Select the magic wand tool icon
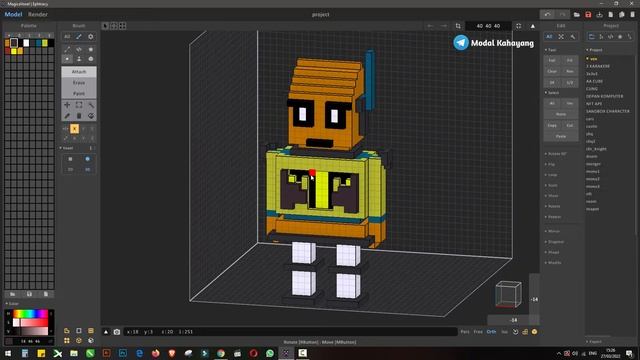 tap(91, 105)
